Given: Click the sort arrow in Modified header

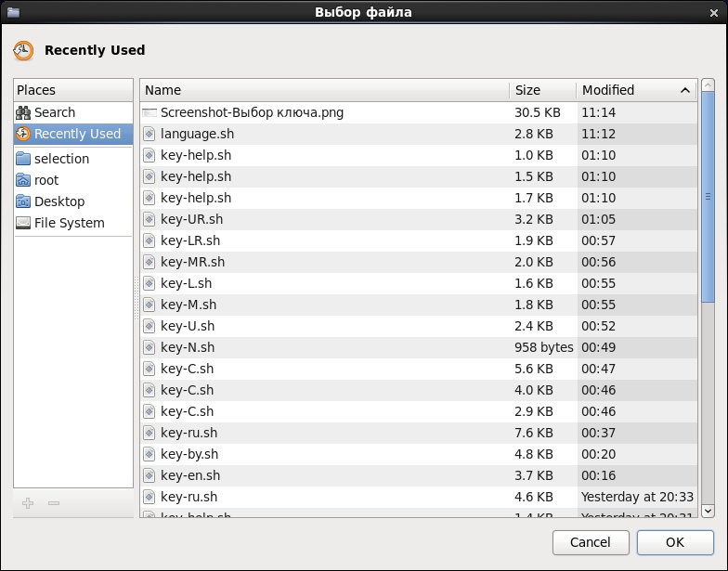Looking at the screenshot, I should point(685,91).
